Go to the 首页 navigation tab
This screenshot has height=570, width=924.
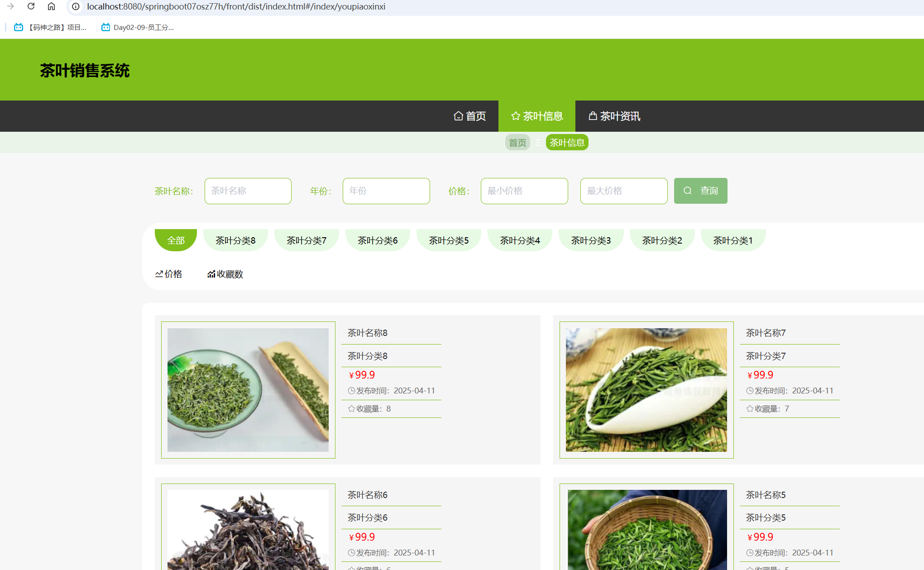pyautogui.click(x=470, y=116)
